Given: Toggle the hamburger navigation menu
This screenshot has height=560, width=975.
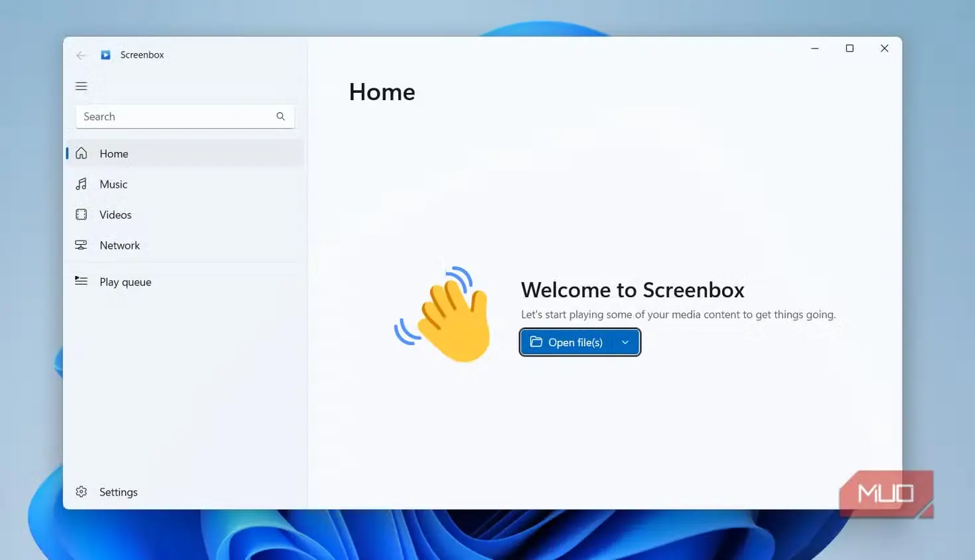Looking at the screenshot, I should [81, 86].
